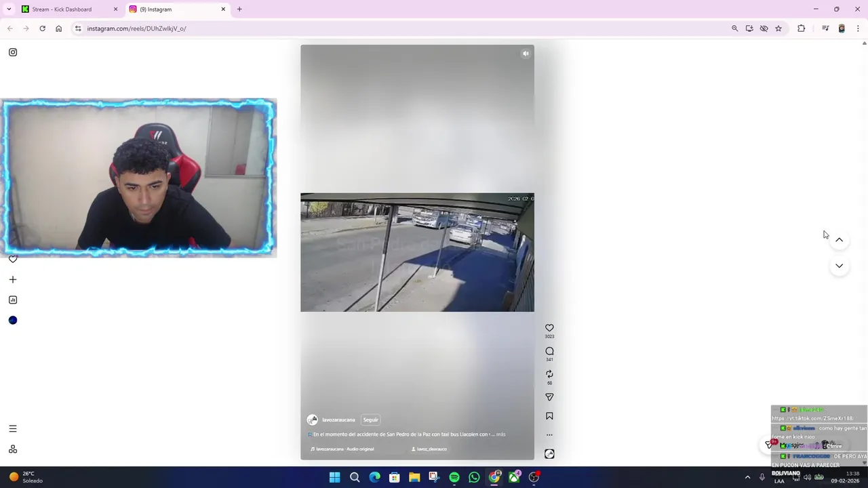Bookmark this page with the star
The width and height of the screenshot is (868, 488).
pos(778,28)
